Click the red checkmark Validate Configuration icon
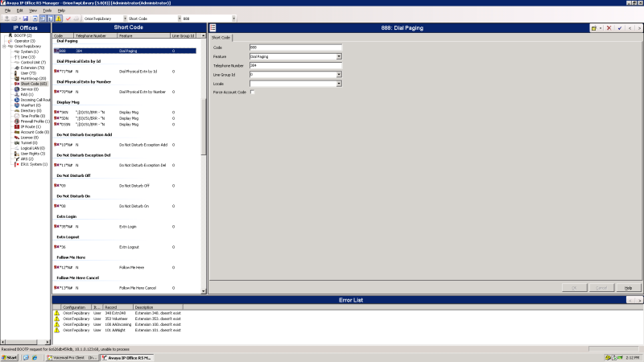 (68, 19)
